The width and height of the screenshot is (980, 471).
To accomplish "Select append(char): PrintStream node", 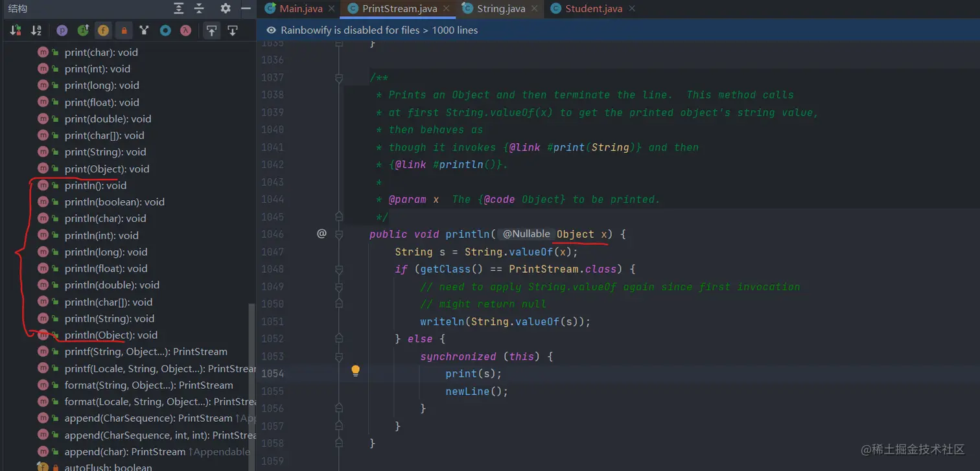I will pyautogui.click(x=125, y=452).
